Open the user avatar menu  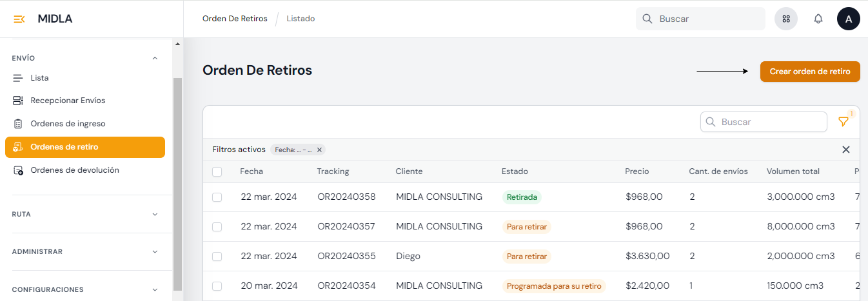tap(848, 19)
